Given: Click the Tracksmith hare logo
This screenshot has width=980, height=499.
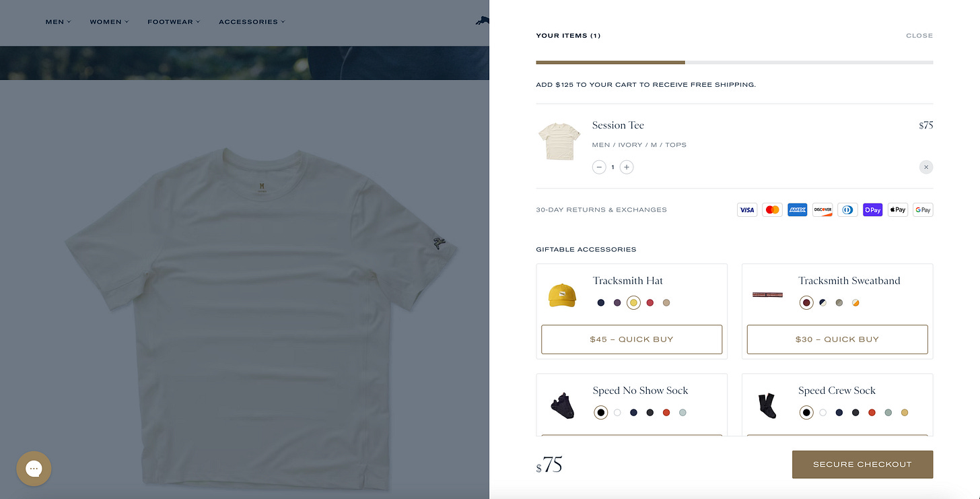Looking at the screenshot, I should [481, 22].
